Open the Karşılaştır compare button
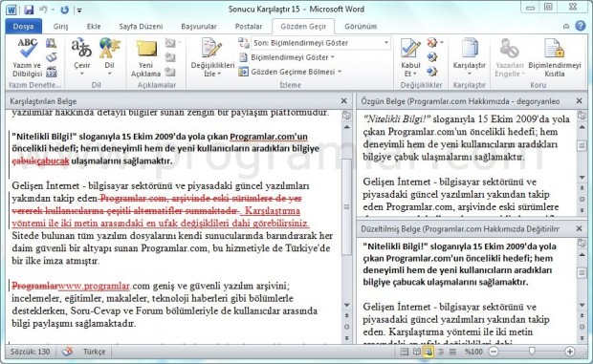The height and width of the screenshot is (364, 593). tap(469, 56)
